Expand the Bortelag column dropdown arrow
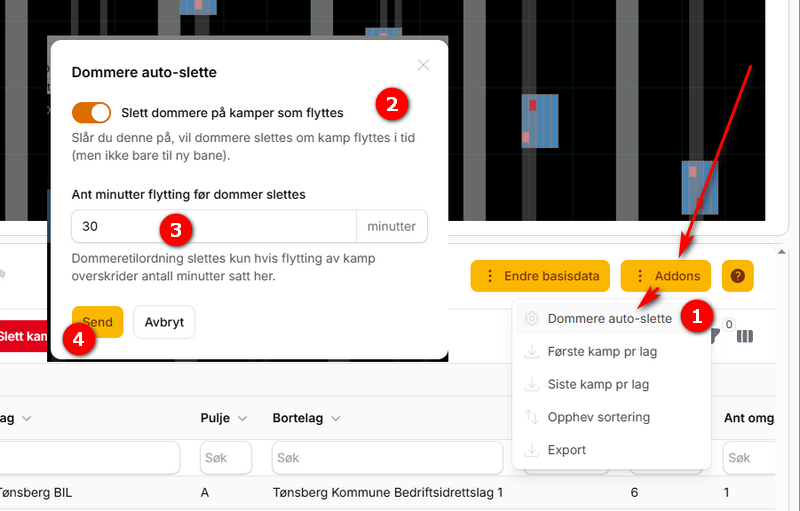The height and width of the screenshot is (511, 800). click(x=335, y=418)
